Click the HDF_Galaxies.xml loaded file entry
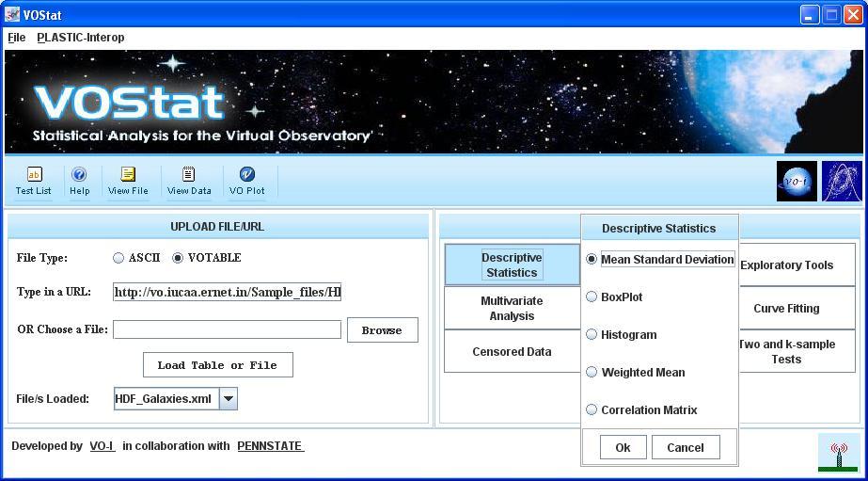 coord(166,398)
